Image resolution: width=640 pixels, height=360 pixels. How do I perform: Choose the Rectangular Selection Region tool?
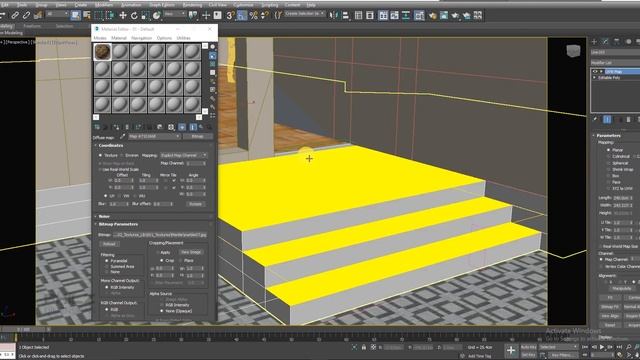pos(98,16)
